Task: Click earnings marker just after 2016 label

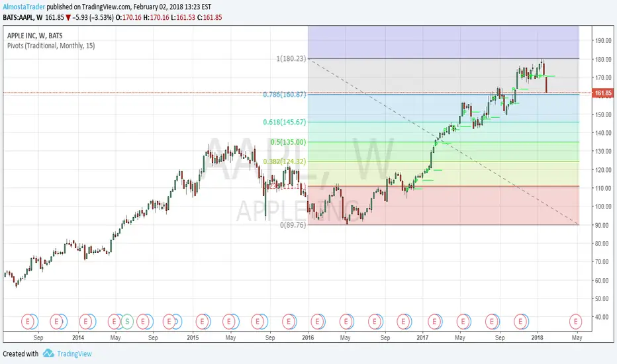Action: (318, 322)
